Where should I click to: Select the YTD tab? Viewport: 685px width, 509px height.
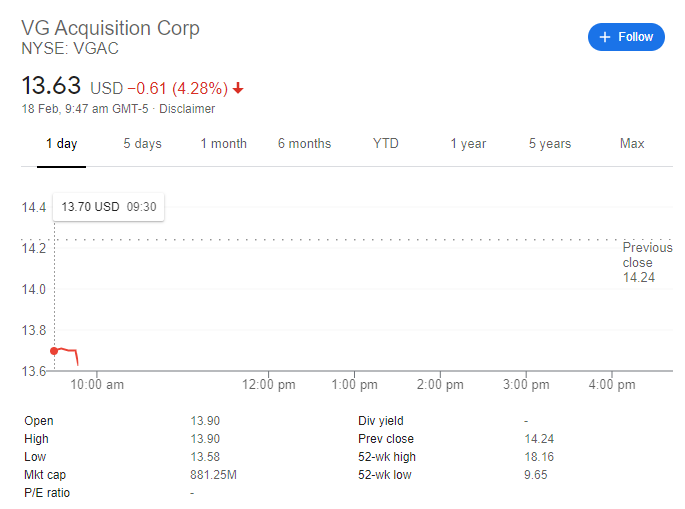(386, 144)
